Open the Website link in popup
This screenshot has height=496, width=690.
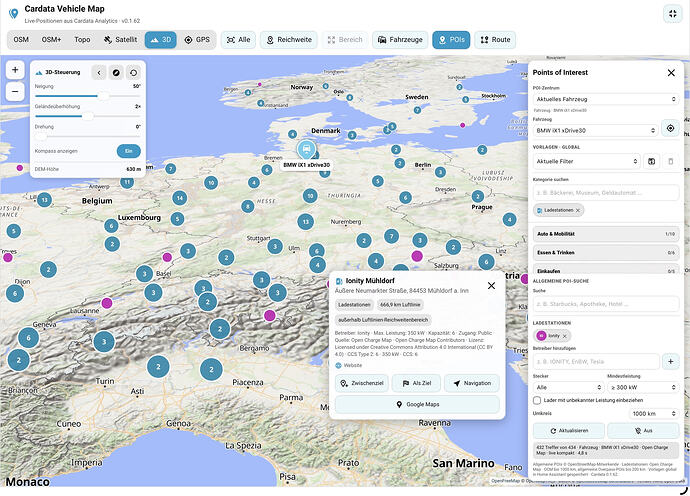pyautogui.click(x=349, y=365)
